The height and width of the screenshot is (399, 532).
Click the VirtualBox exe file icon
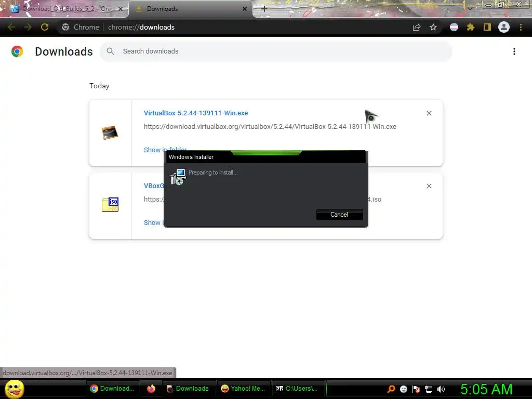110,132
